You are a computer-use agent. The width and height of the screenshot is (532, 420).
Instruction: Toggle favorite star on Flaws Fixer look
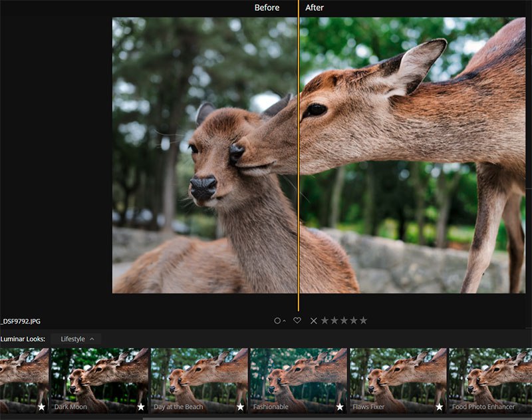click(439, 407)
